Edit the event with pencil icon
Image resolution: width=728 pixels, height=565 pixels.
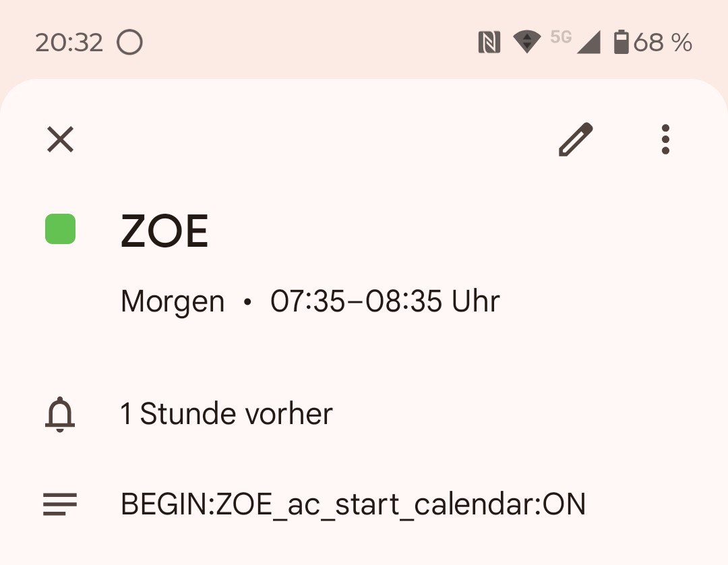coord(576,140)
